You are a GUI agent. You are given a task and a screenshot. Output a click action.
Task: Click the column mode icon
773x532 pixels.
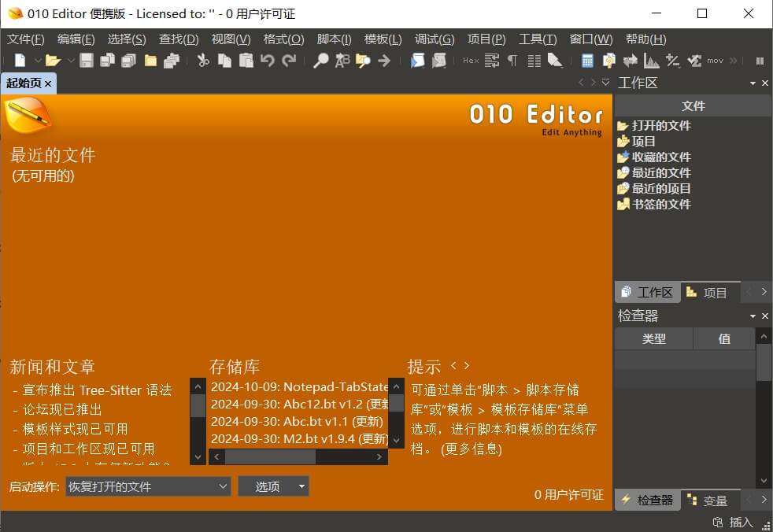click(534, 60)
